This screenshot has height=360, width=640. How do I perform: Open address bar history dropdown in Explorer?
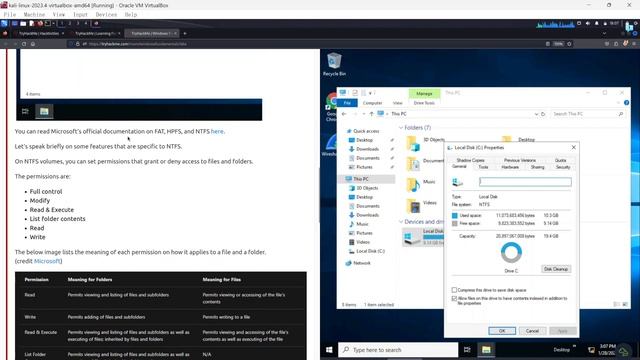(536, 114)
